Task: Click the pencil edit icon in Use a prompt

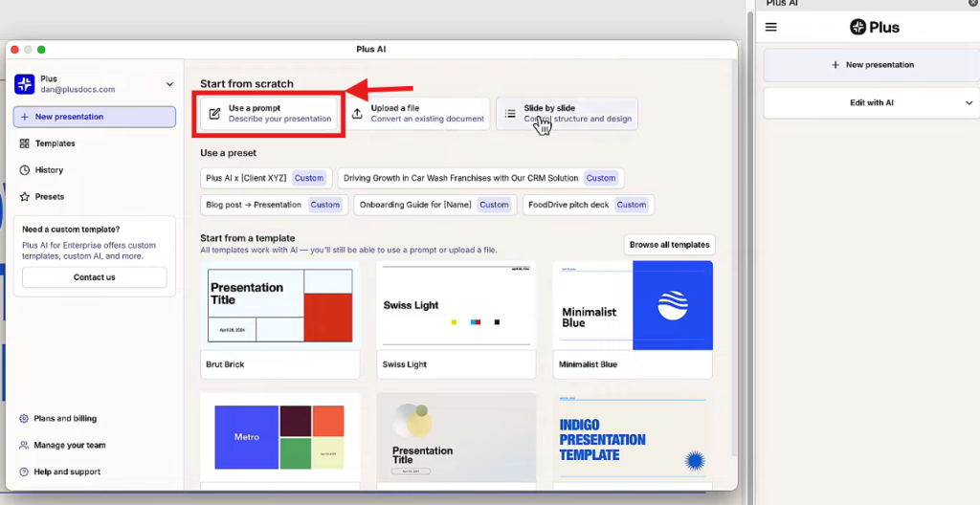Action: [x=214, y=114]
